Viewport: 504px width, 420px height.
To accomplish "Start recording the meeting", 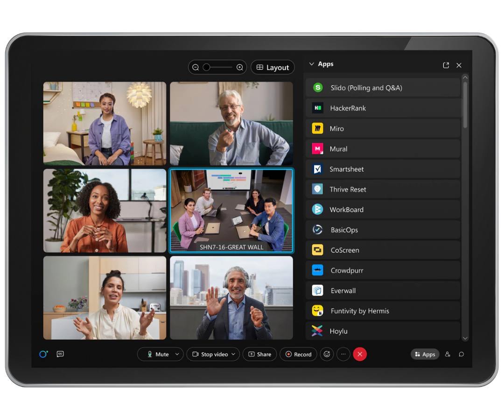I will [x=298, y=354].
